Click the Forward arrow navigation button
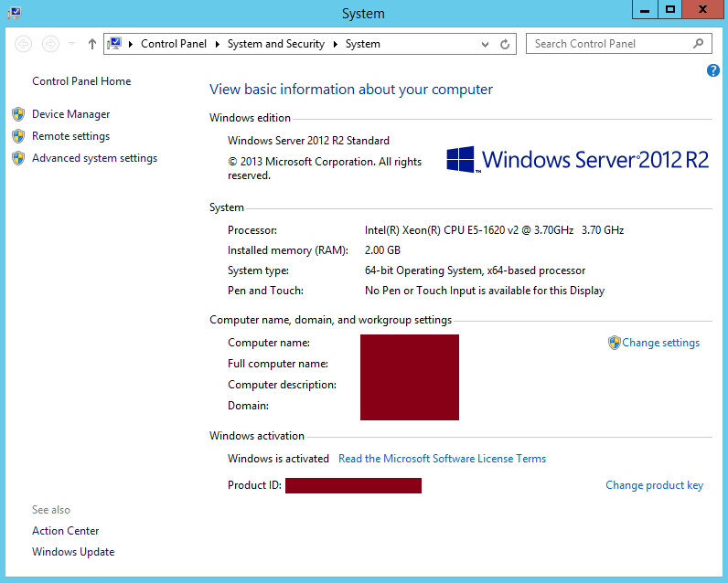The width and height of the screenshot is (728, 583). [50, 44]
